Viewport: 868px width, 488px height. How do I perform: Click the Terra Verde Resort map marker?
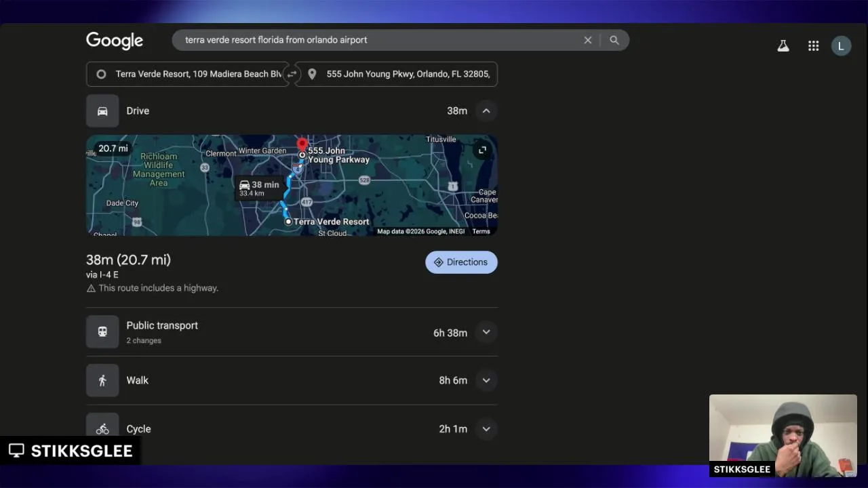click(x=288, y=222)
